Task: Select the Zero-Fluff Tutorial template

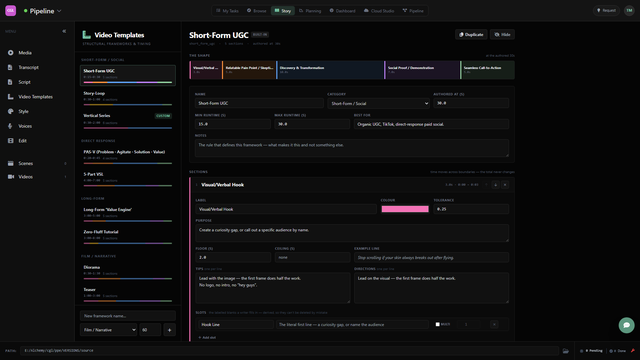Action: (128, 237)
